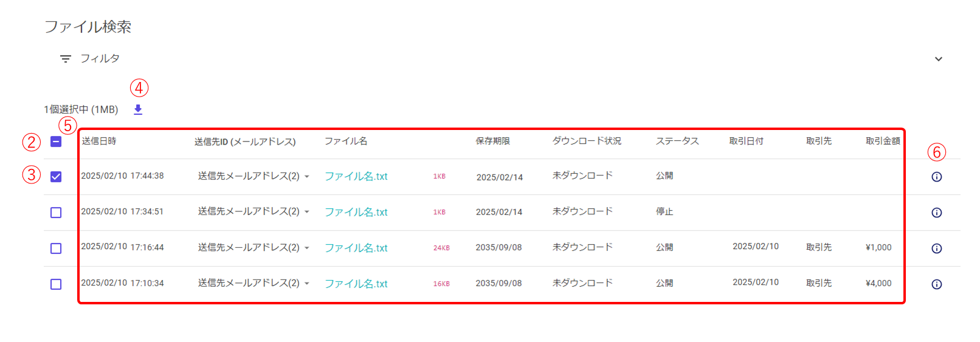The width and height of the screenshot is (980, 342).
Task: Open info icon for the 17:10:34 row
Action: click(936, 284)
